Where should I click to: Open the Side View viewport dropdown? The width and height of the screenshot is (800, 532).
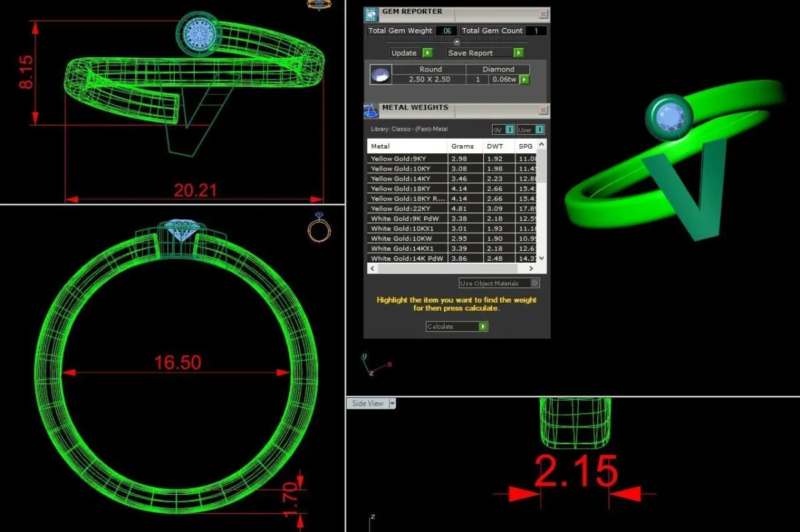(392, 403)
